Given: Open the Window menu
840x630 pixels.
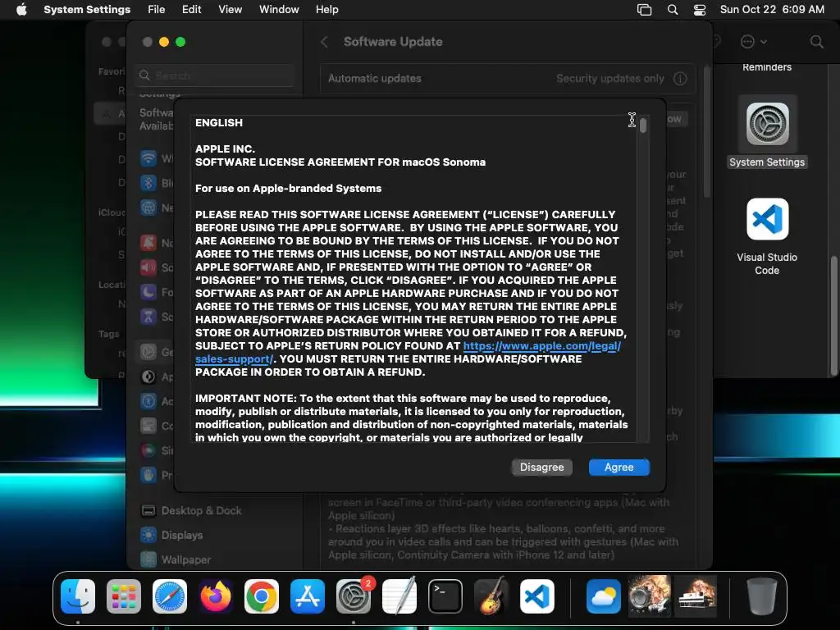Looking at the screenshot, I should coord(279,10).
